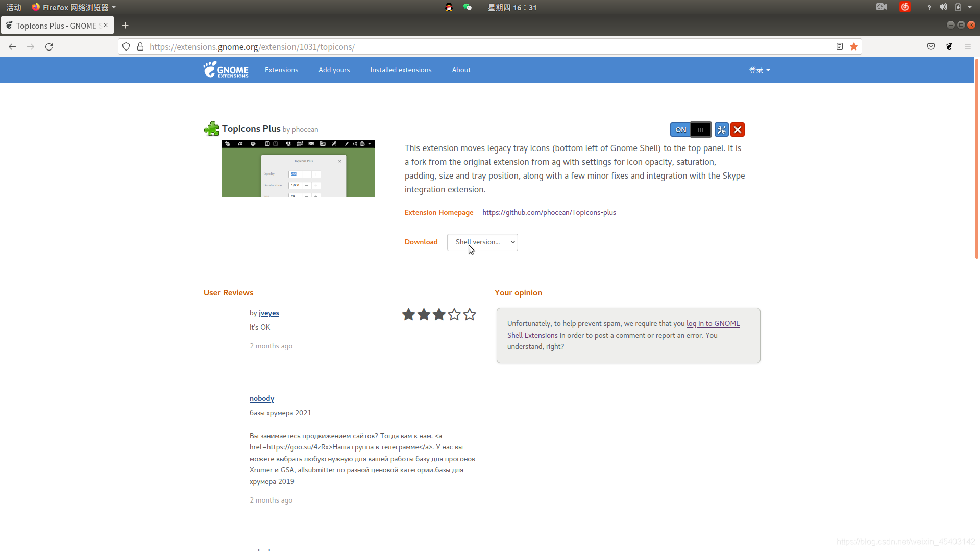Click the TopIcons Plus screenshot thumbnail
Viewport: 980px width, 551px height.
coord(298,169)
